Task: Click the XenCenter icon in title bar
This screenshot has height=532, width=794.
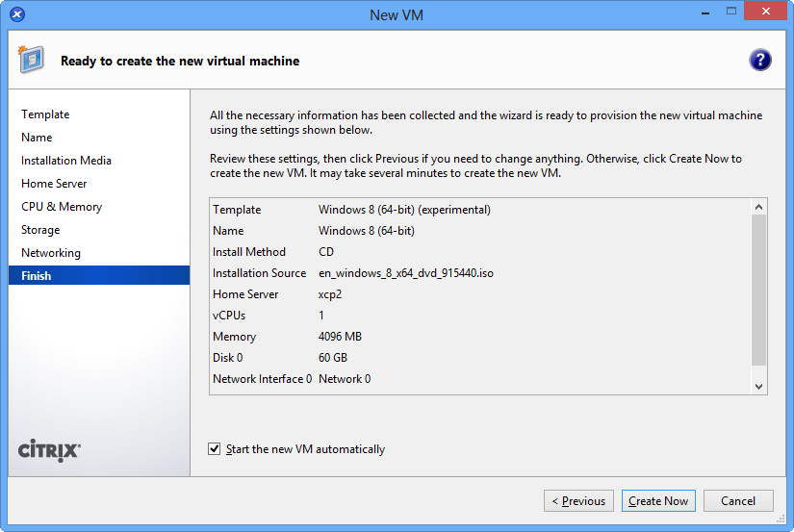Action: tap(17, 14)
